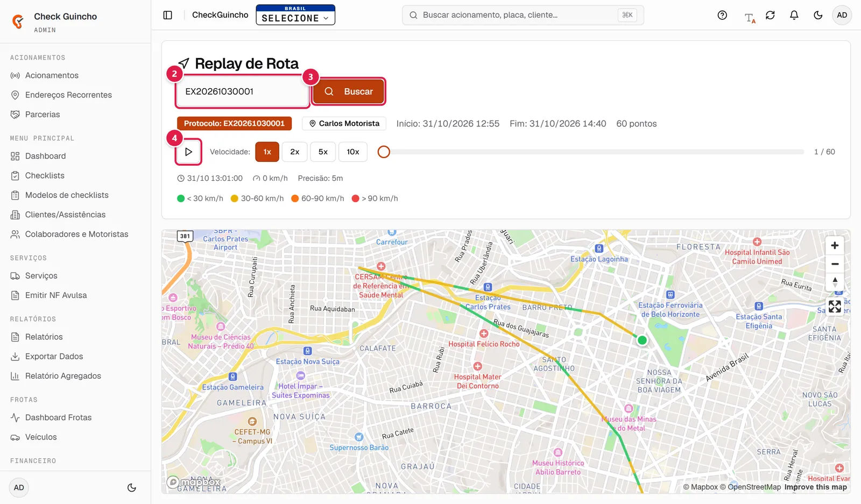
Task: Open the help question mark icon
Action: (722, 15)
